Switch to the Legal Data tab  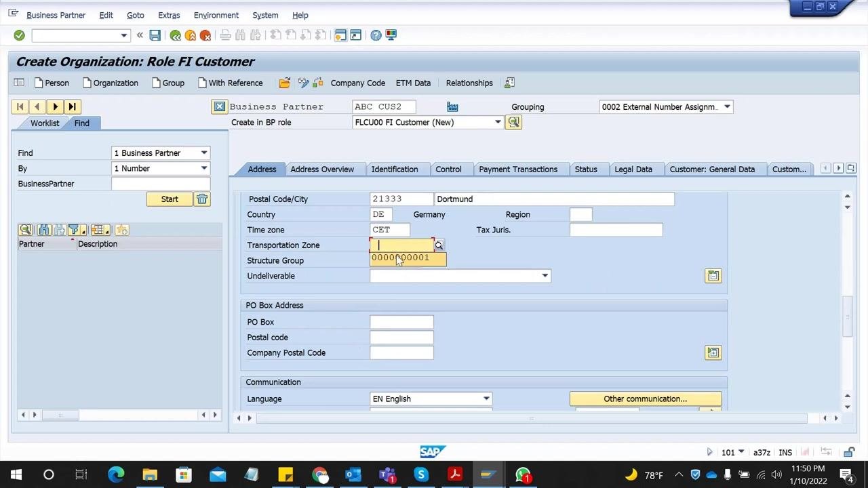[633, 169]
